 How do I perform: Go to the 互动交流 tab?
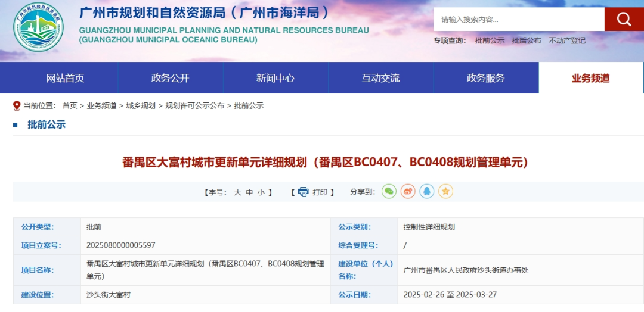[x=380, y=78]
